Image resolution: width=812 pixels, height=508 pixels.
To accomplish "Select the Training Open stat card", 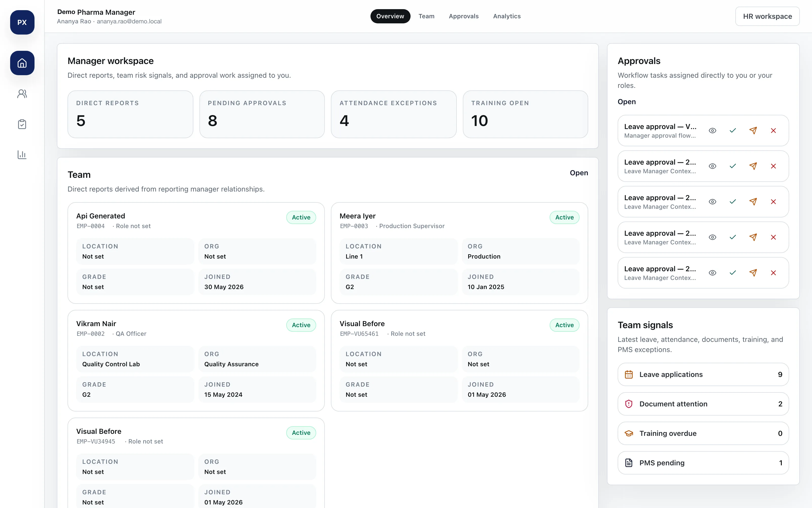I will [x=526, y=114].
